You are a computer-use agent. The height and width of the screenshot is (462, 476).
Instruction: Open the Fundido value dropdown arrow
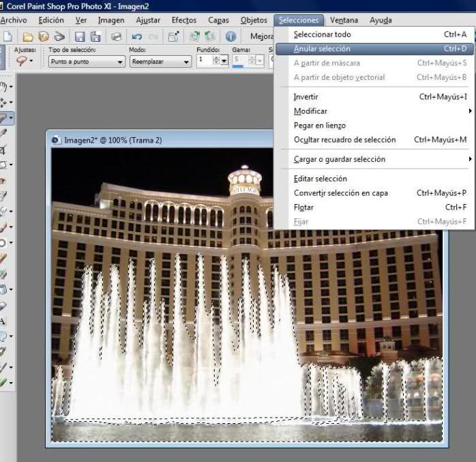224,61
